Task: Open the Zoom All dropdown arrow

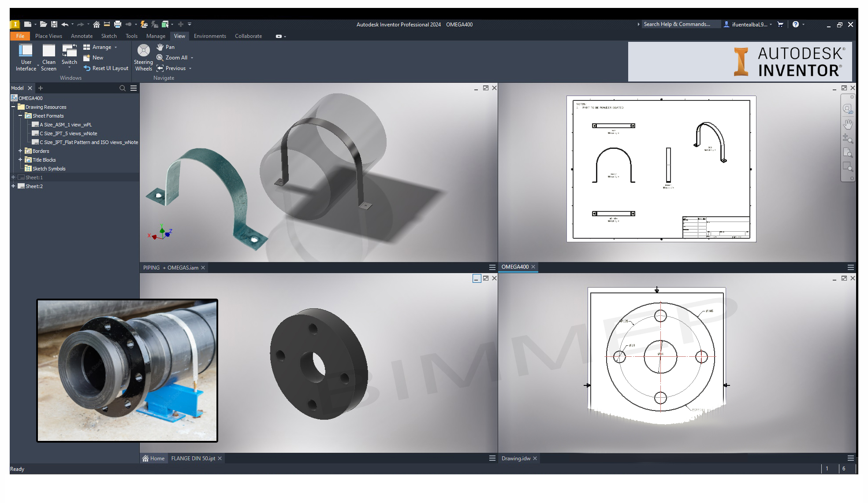Action: click(192, 58)
